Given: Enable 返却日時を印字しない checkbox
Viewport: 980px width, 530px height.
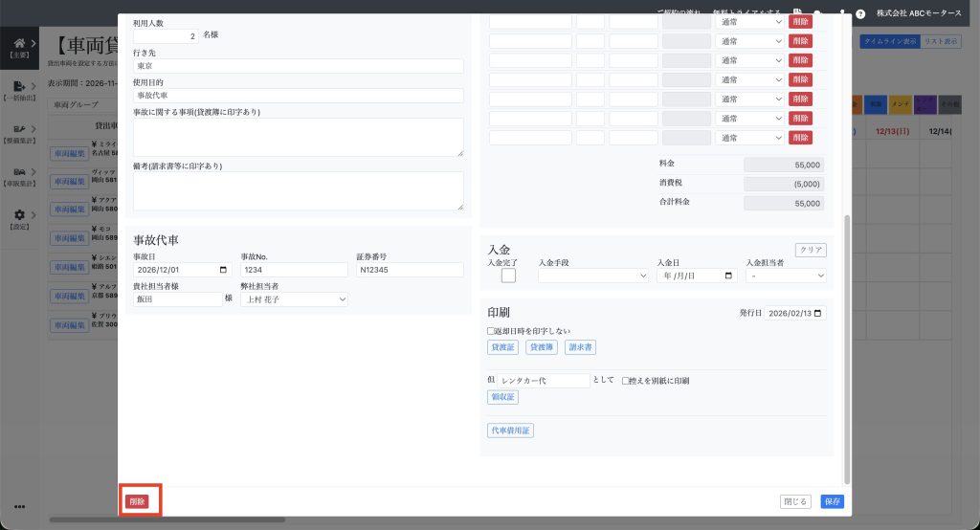Looking at the screenshot, I should [x=491, y=331].
